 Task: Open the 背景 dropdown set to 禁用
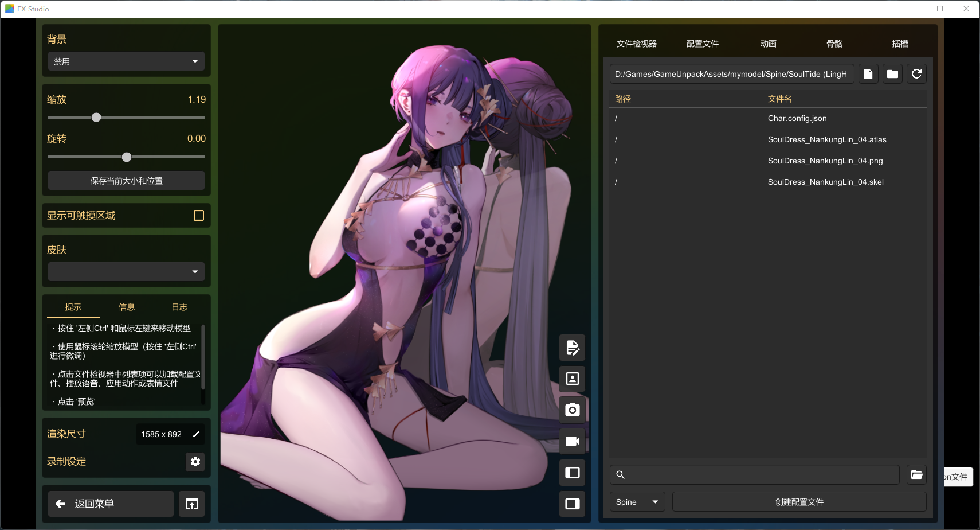[x=126, y=61]
